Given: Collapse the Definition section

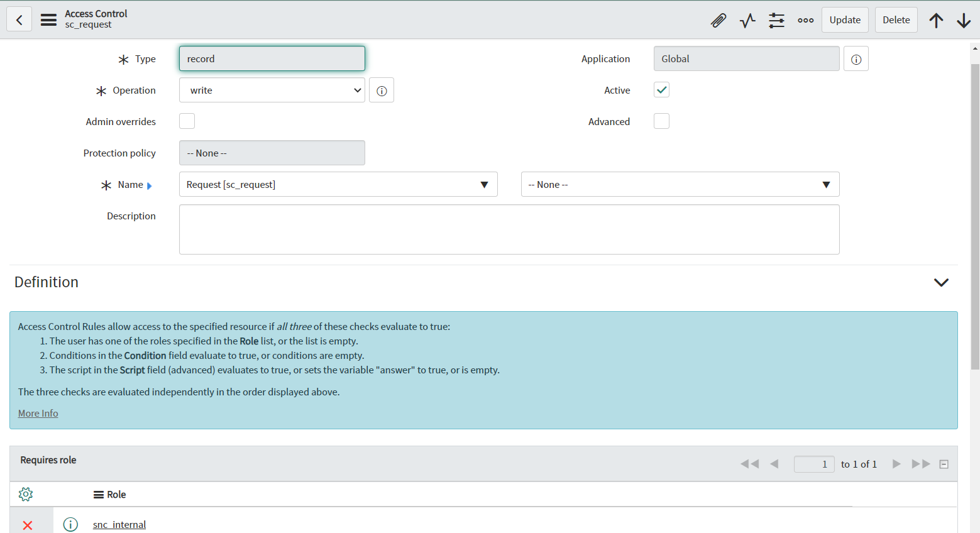Looking at the screenshot, I should (941, 282).
